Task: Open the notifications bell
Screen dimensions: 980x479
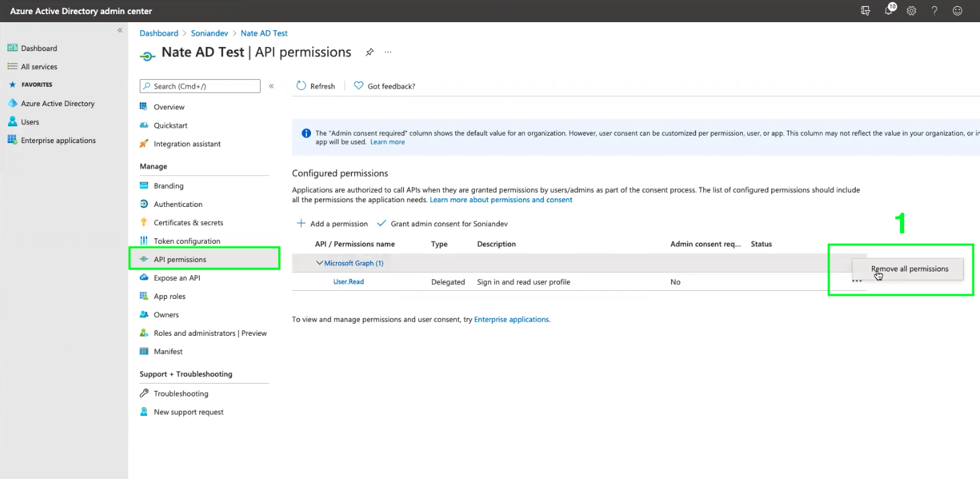Action: pyautogui.click(x=889, y=10)
